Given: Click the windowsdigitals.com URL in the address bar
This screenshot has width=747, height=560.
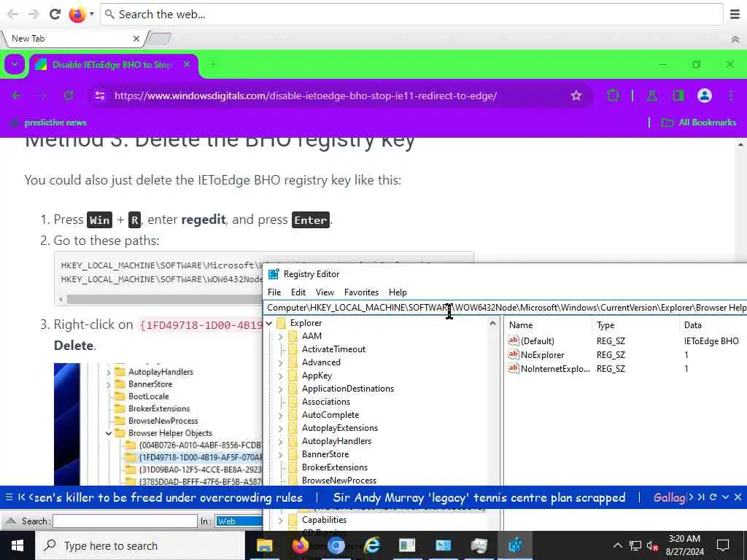Looking at the screenshot, I should pyautogui.click(x=306, y=96).
